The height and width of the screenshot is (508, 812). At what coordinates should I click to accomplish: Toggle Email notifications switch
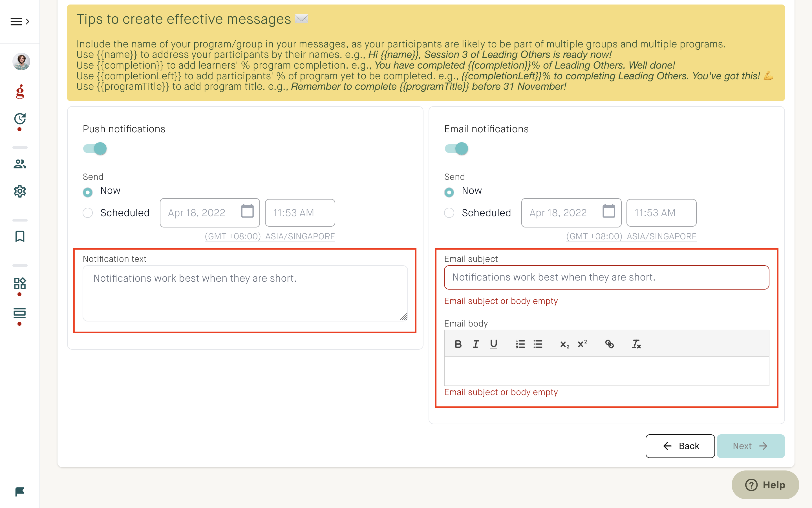456,148
